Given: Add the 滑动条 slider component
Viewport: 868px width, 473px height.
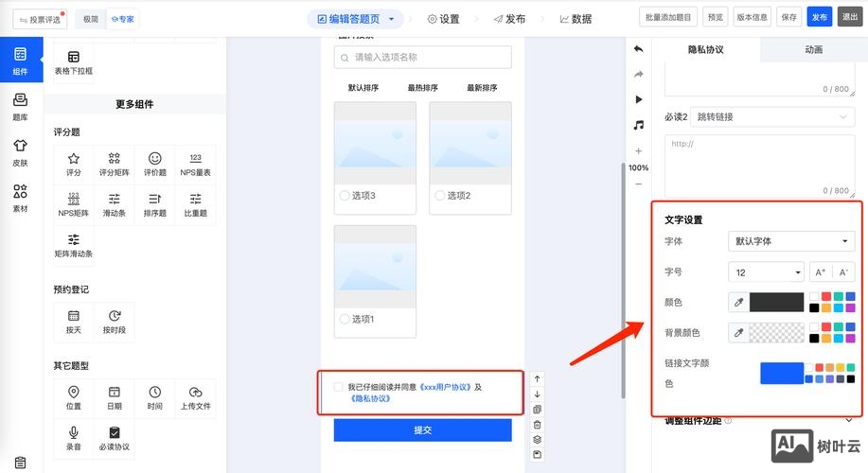Looking at the screenshot, I should [x=114, y=204].
